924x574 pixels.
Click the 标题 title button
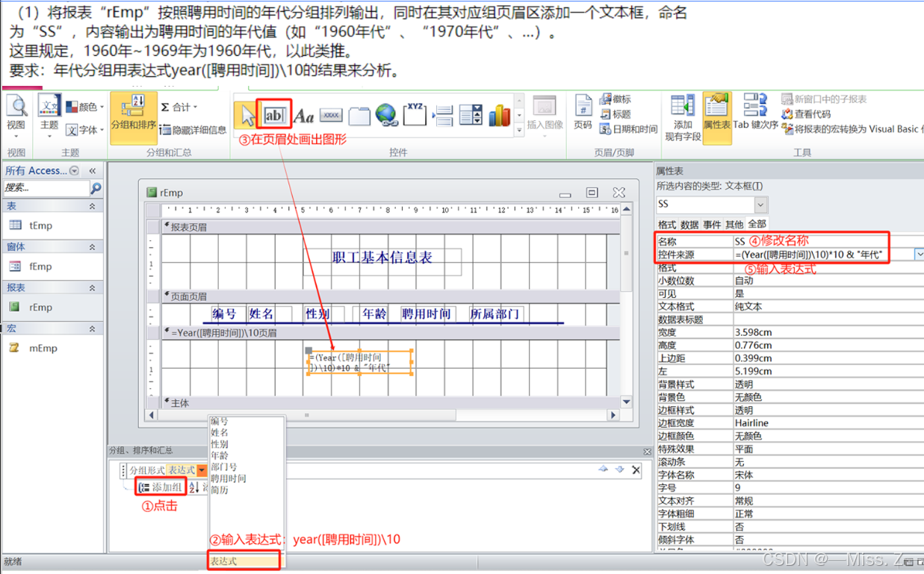pos(616,114)
